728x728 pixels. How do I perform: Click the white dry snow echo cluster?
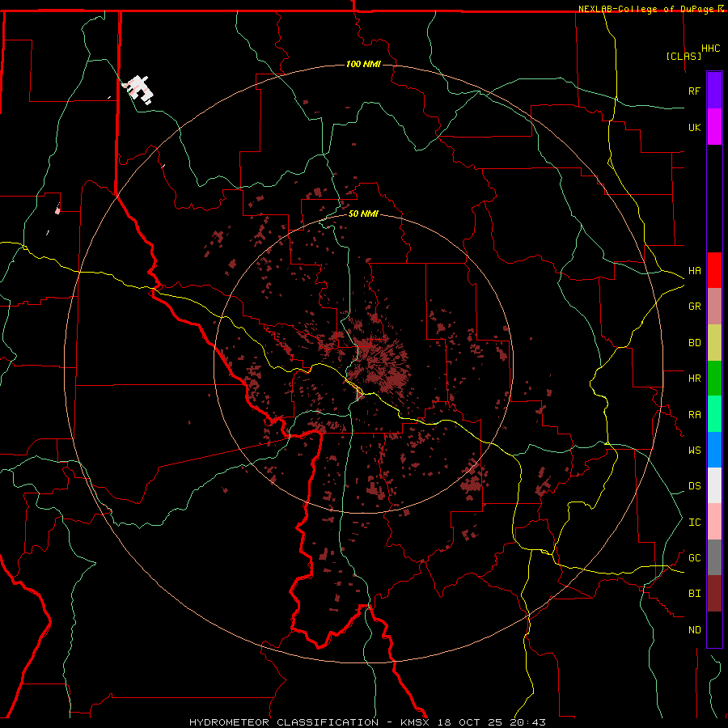point(138,89)
